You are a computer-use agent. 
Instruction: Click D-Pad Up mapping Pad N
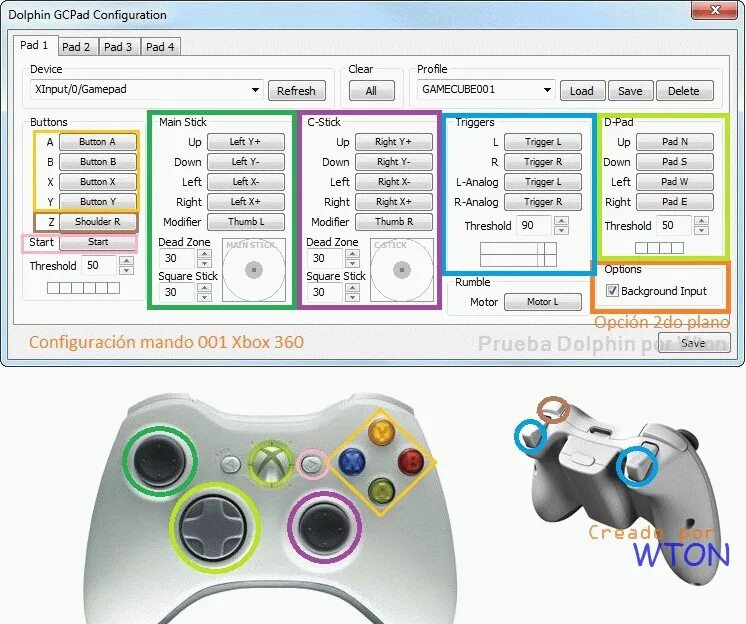coord(675,142)
